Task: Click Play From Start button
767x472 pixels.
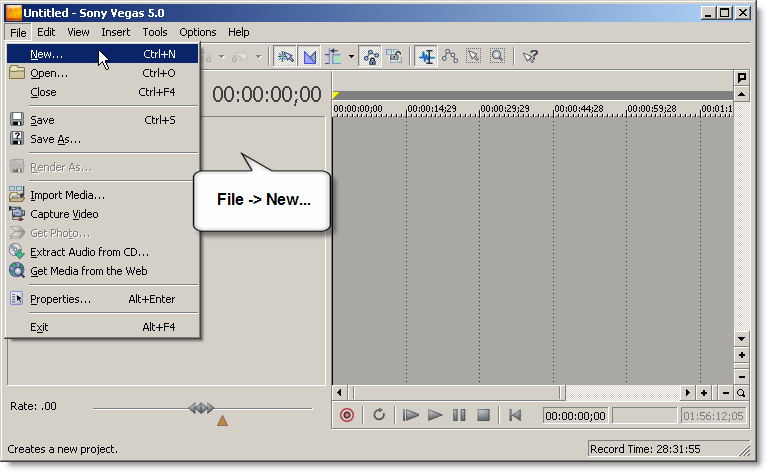Action: pyautogui.click(x=410, y=415)
